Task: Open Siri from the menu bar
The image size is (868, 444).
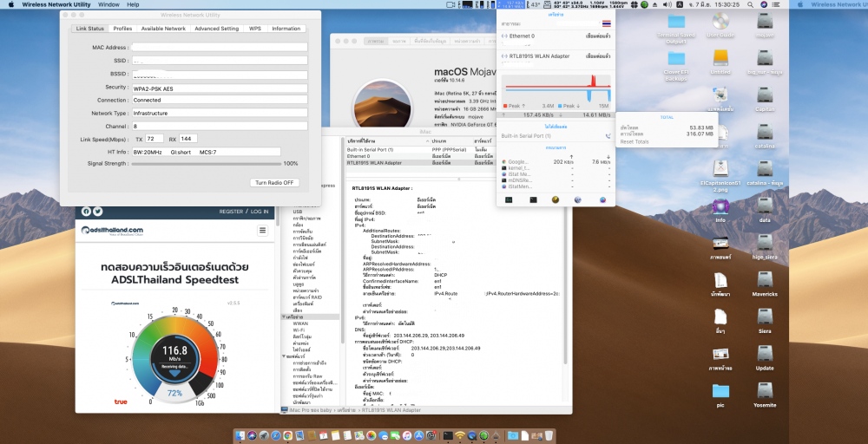Action: (764, 4)
